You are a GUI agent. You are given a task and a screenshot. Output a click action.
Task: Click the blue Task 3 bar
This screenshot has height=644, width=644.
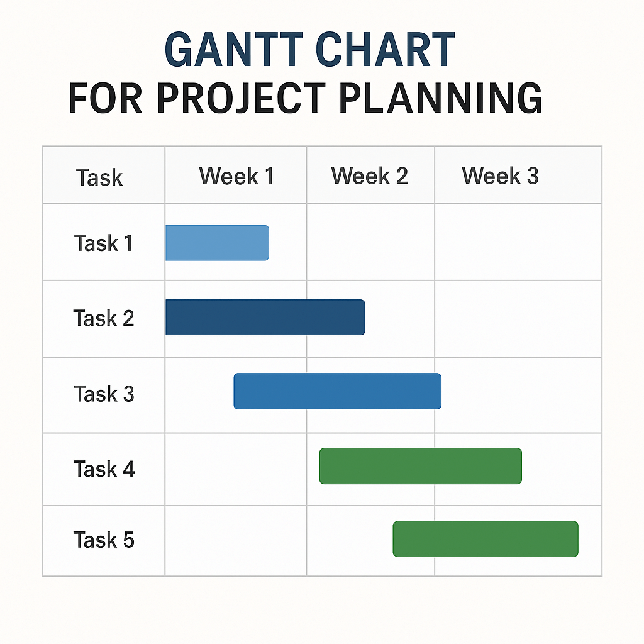pyautogui.click(x=338, y=391)
